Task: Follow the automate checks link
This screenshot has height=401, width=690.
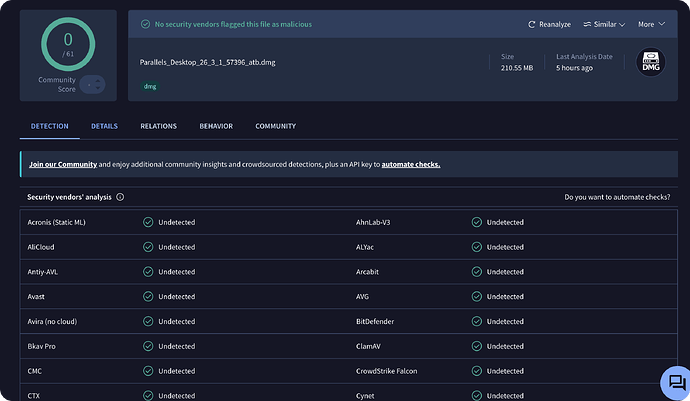Action: click(x=411, y=164)
